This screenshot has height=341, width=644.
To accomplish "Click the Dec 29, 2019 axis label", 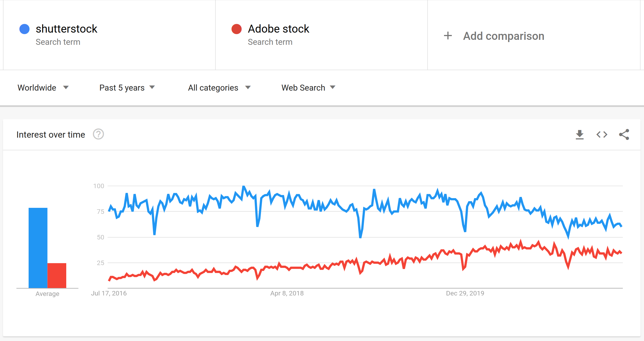I will click(465, 293).
